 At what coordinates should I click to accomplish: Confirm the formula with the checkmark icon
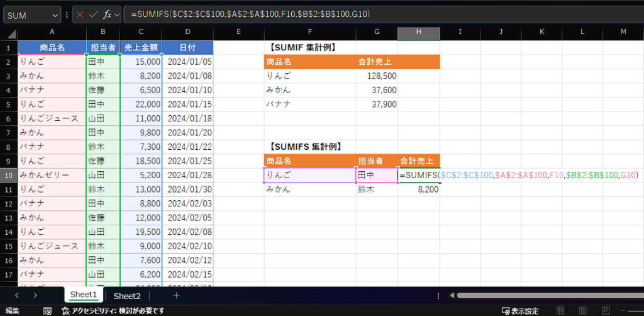point(94,14)
